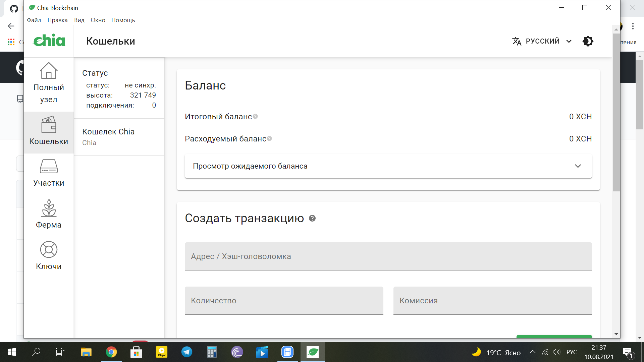Click the 321 749 height value

[x=143, y=95]
